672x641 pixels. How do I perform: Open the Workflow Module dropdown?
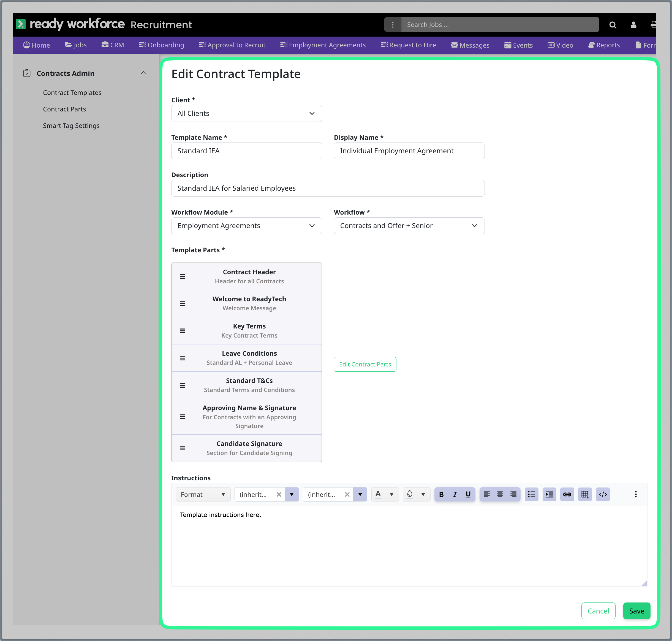246,226
